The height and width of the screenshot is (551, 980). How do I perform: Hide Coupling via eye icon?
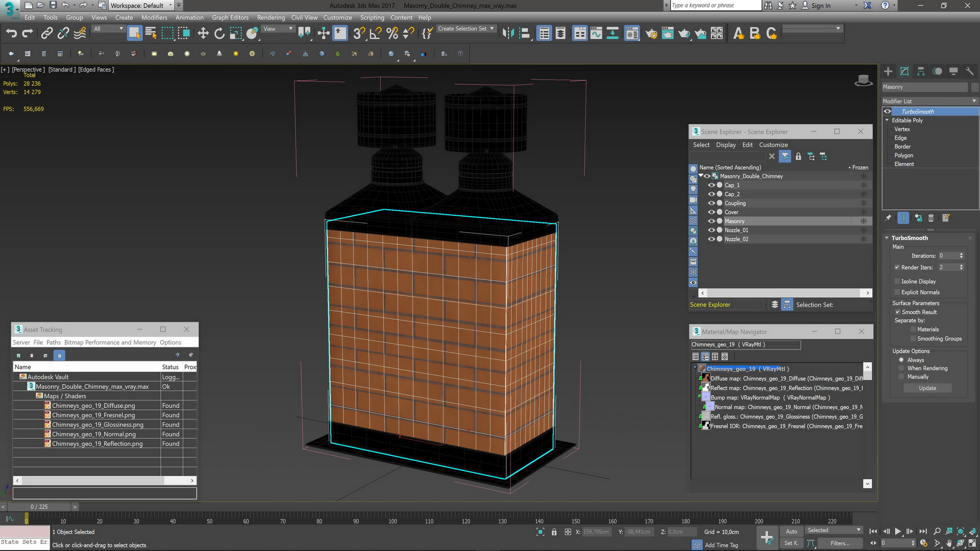(x=711, y=203)
